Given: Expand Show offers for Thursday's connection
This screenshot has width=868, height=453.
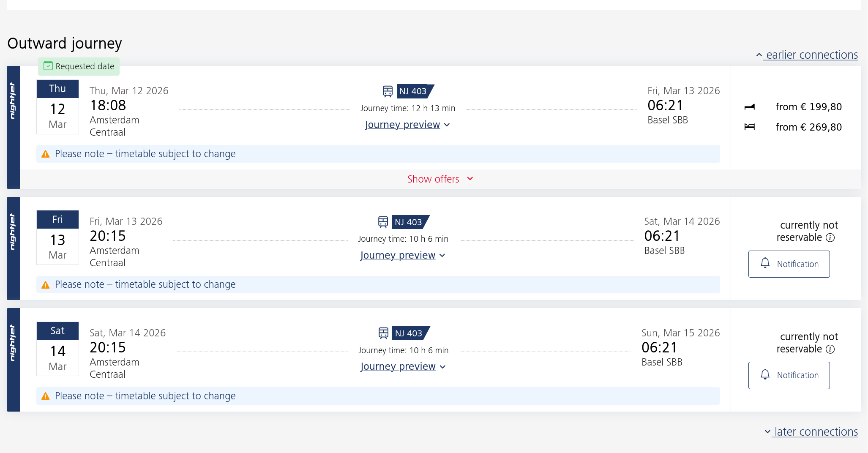Looking at the screenshot, I should 439,179.
